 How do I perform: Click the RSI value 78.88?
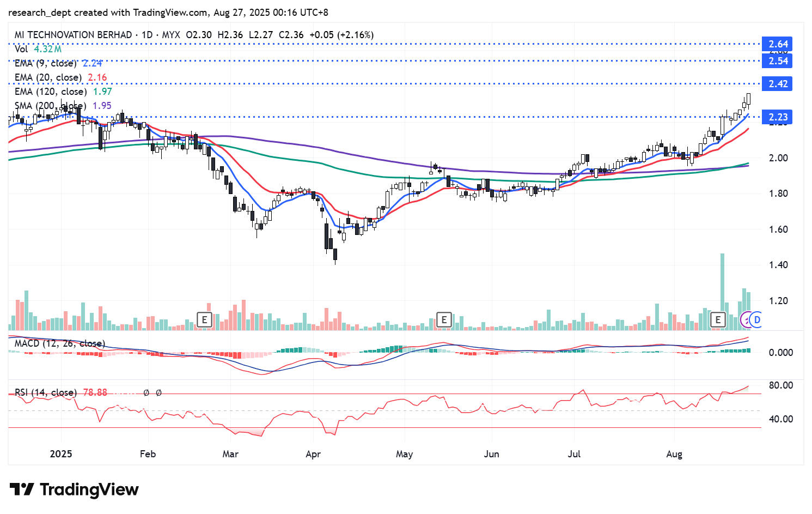[x=95, y=392]
